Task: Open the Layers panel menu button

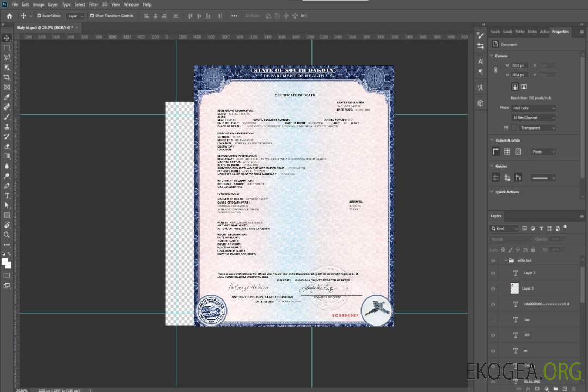Action: pos(581,216)
